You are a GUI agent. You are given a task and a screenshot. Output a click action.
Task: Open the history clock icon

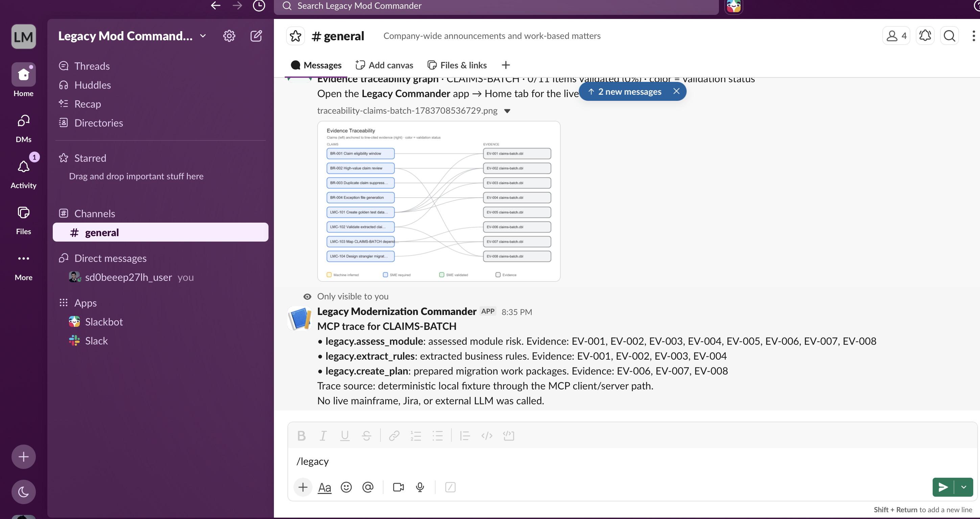259,6
